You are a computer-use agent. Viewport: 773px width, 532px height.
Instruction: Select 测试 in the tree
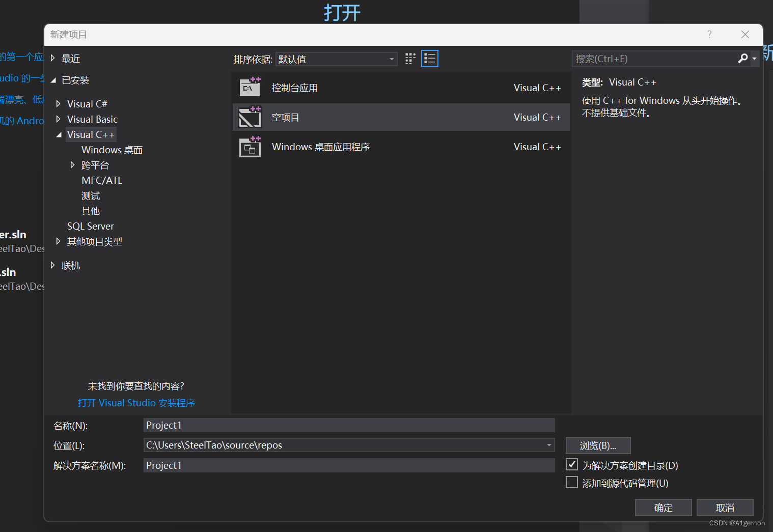(x=91, y=195)
